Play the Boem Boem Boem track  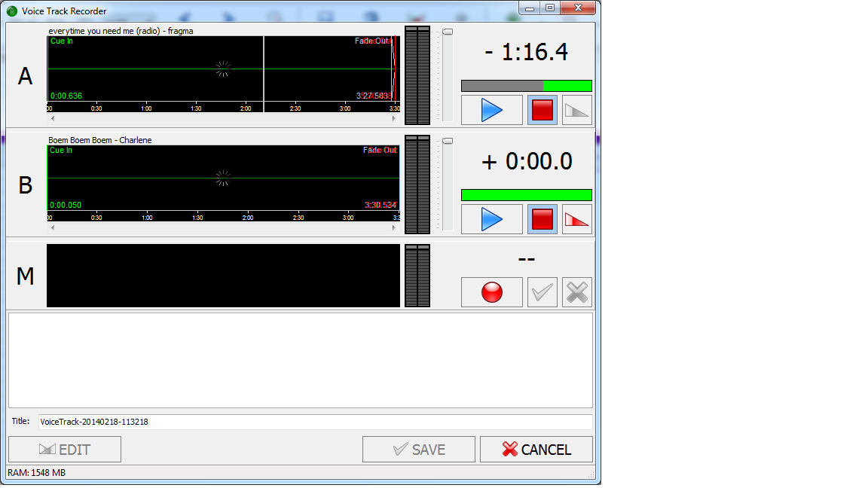491,218
